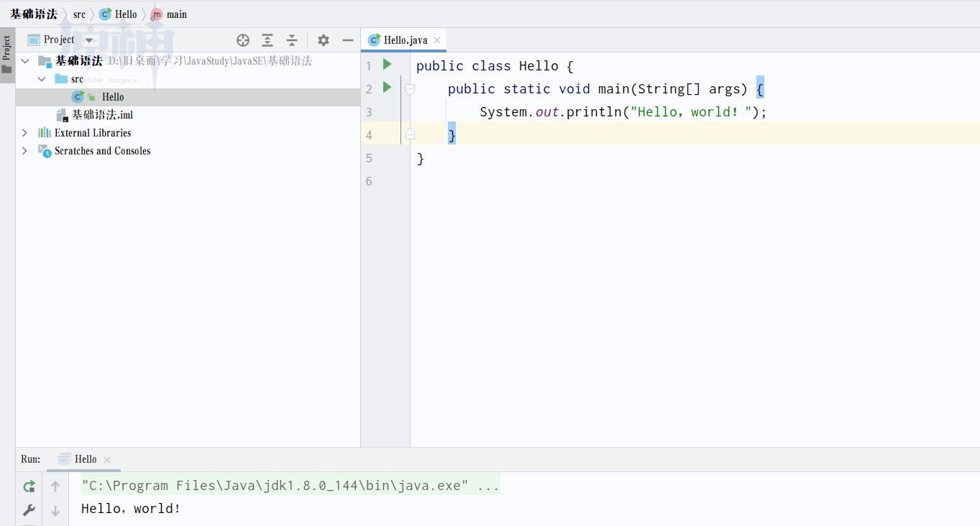The height and width of the screenshot is (526, 980).
Task: Toggle code fold end marker on line 4
Action: click(410, 134)
